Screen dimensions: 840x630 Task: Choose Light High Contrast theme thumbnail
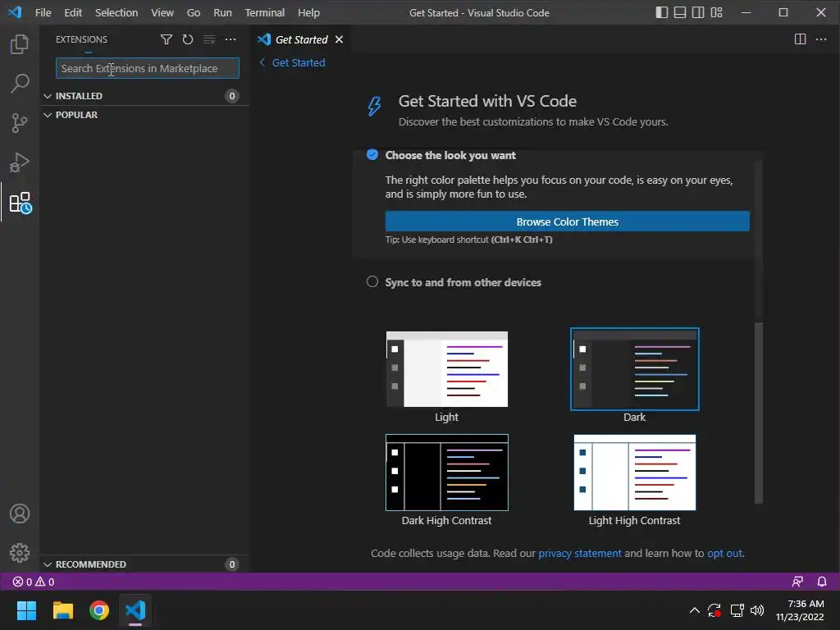pos(634,472)
